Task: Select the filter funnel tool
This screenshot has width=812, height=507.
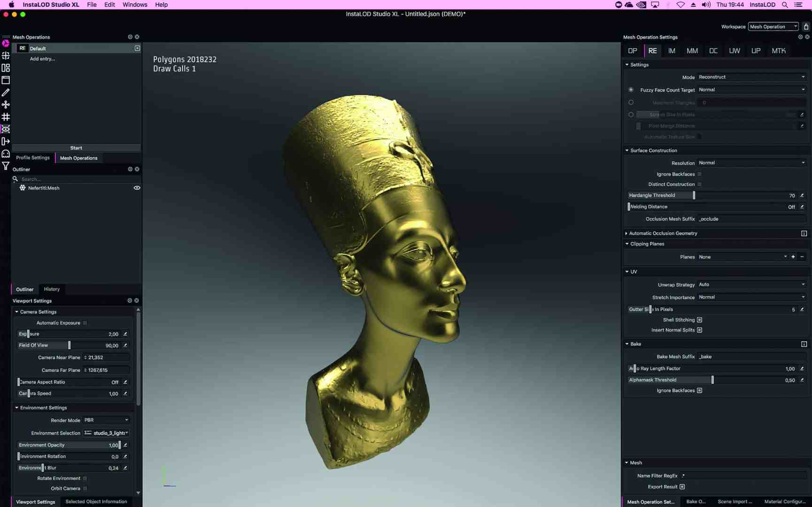Action: (x=6, y=166)
